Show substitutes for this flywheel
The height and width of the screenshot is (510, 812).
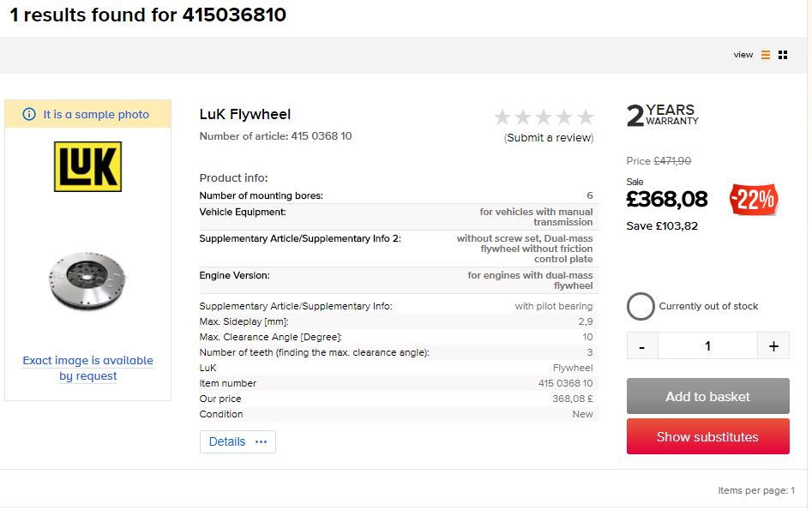707,436
